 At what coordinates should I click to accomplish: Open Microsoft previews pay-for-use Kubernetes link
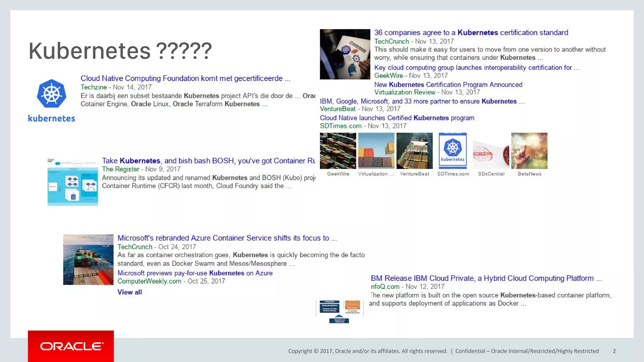coord(195,273)
